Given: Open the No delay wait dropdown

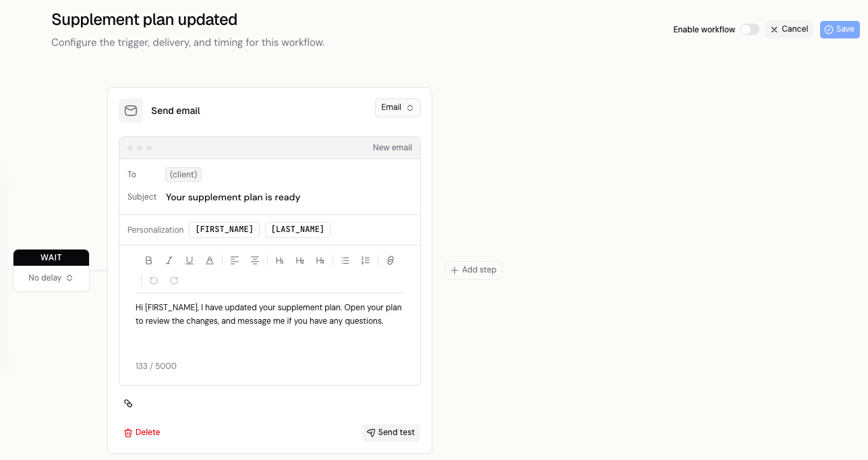Looking at the screenshot, I should pyautogui.click(x=51, y=278).
